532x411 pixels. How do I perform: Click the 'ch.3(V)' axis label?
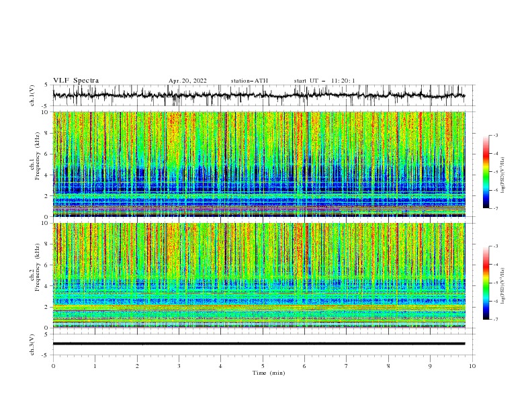click(32, 345)
